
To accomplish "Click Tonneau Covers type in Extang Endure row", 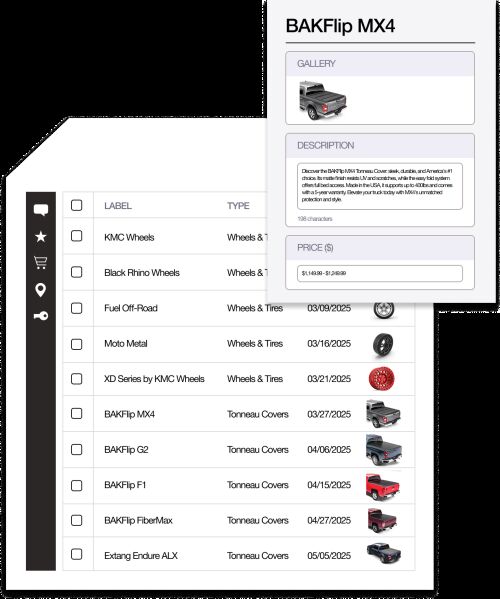I will 258,556.
